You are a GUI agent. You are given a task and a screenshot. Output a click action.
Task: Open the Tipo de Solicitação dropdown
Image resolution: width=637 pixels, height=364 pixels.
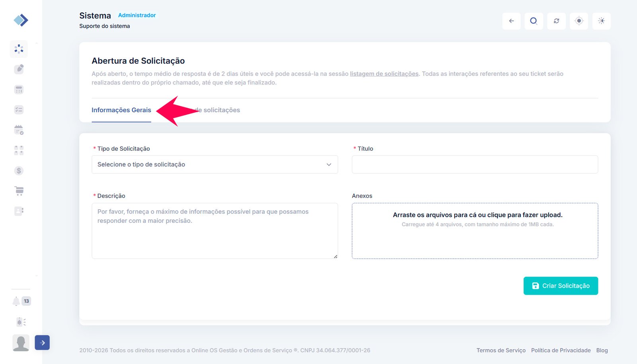click(x=215, y=165)
